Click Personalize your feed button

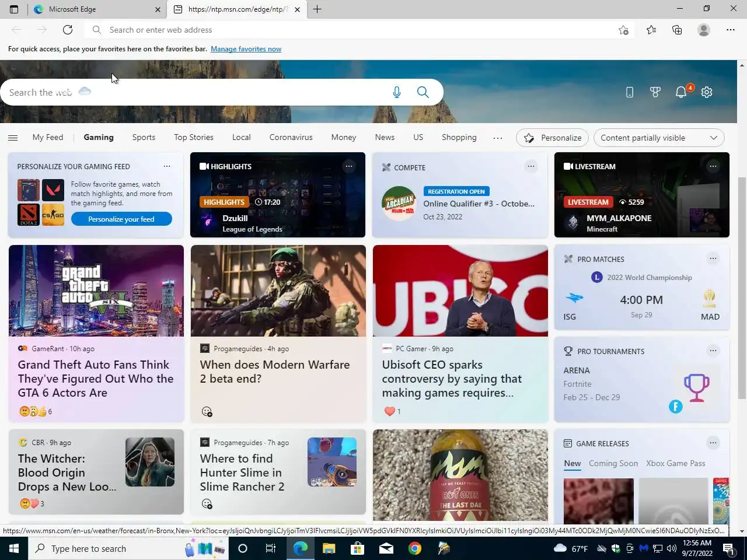121,219
